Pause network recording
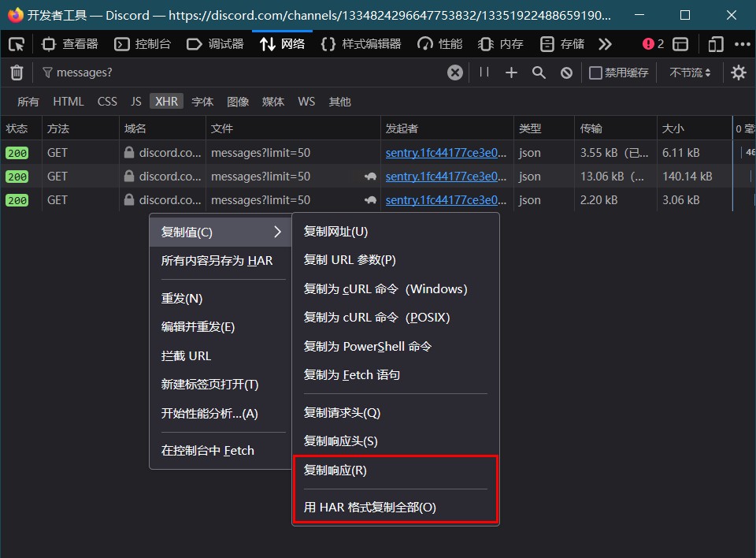Screen dimensions: 756x558 click(484, 73)
